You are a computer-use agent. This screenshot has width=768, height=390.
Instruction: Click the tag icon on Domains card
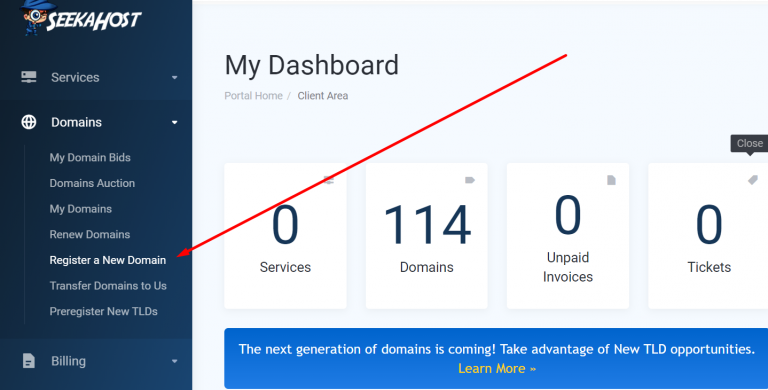point(470,180)
